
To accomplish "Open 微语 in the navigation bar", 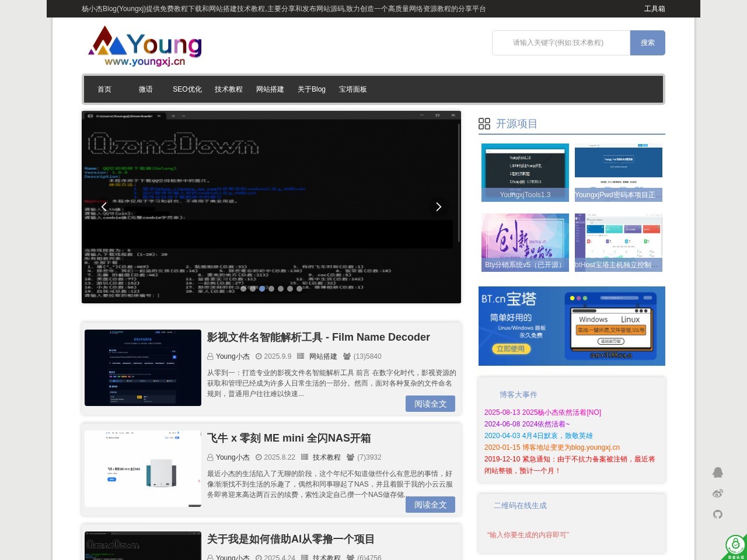I will 146,89.
